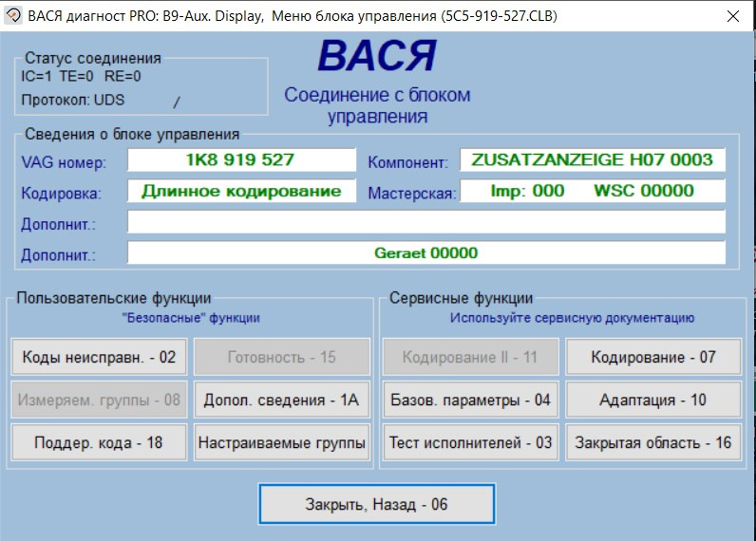
Task: Open Базов. параметры - 04
Action: [470, 400]
